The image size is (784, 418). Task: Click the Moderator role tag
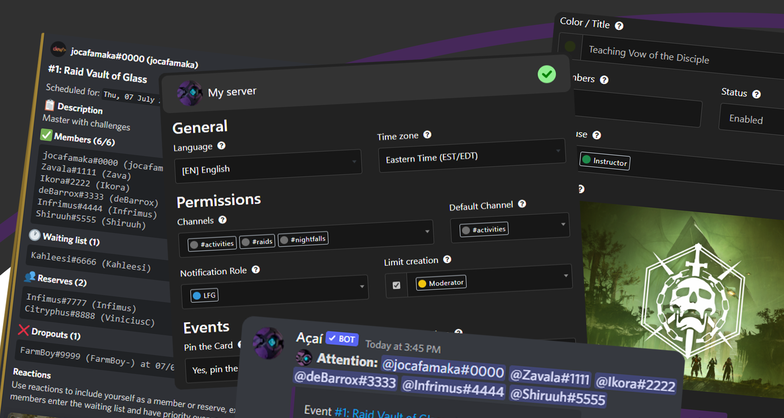(x=441, y=283)
